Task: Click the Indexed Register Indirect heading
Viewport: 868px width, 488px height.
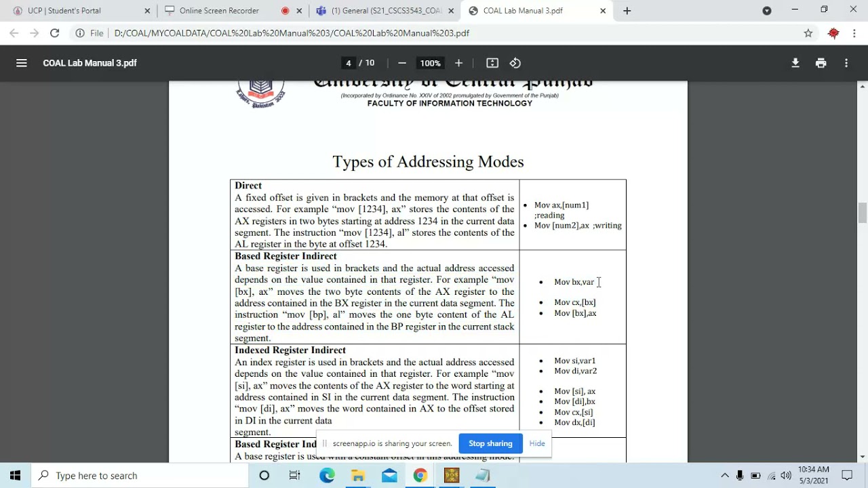Action: tap(290, 350)
